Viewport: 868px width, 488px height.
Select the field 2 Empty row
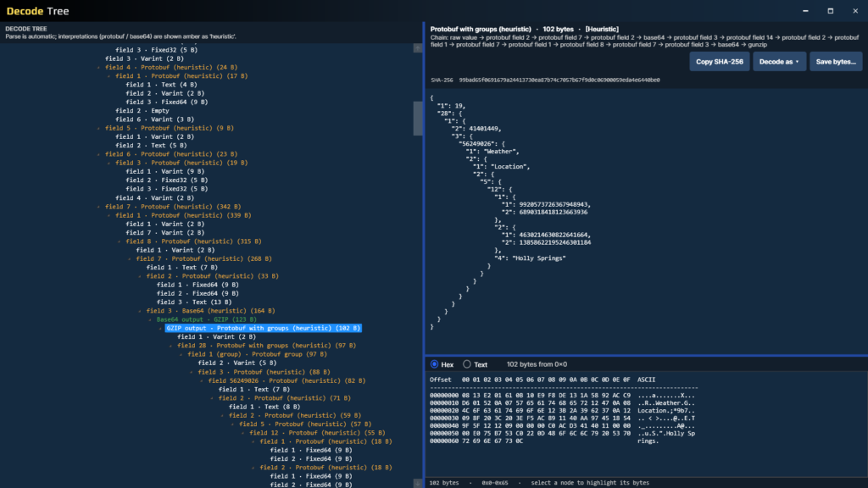pos(142,111)
